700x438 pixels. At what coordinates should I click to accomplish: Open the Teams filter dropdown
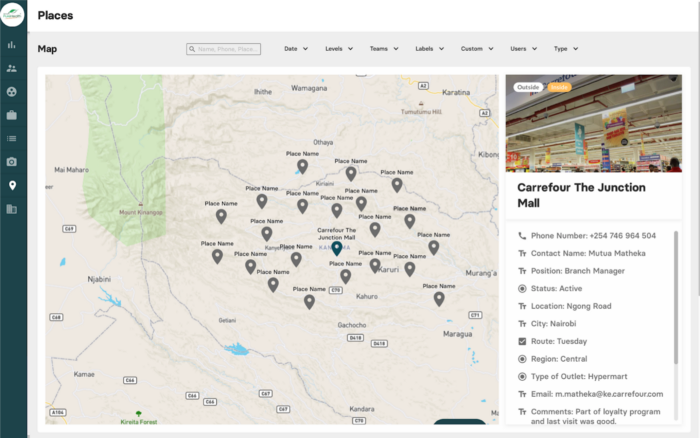[x=384, y=49]
